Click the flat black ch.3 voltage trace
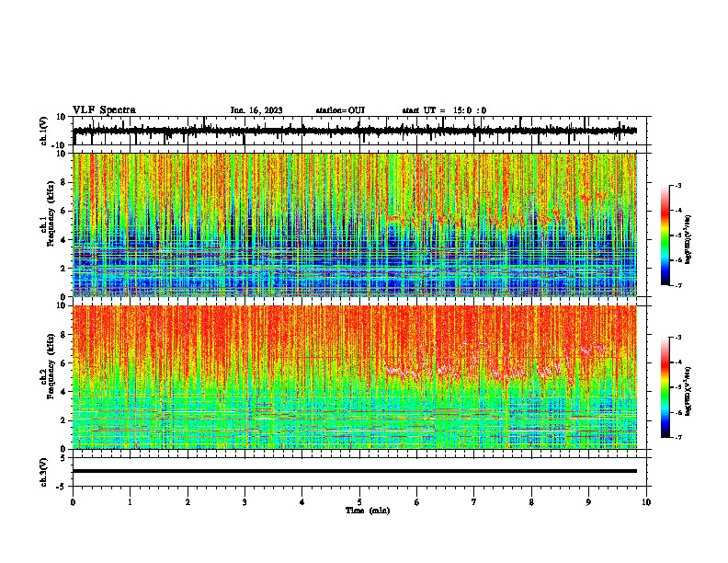The width and height of the screenshot is (728, 563). 355,471
